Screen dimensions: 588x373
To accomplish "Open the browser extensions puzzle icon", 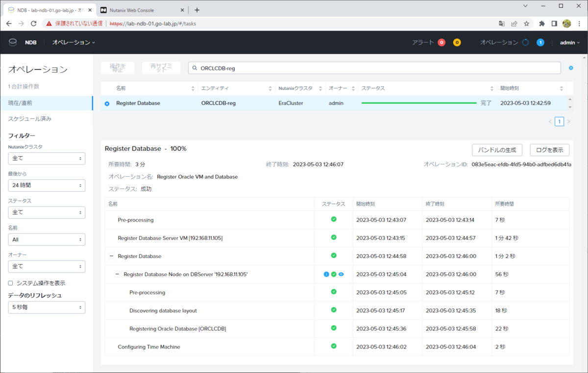I will point(542,23).
